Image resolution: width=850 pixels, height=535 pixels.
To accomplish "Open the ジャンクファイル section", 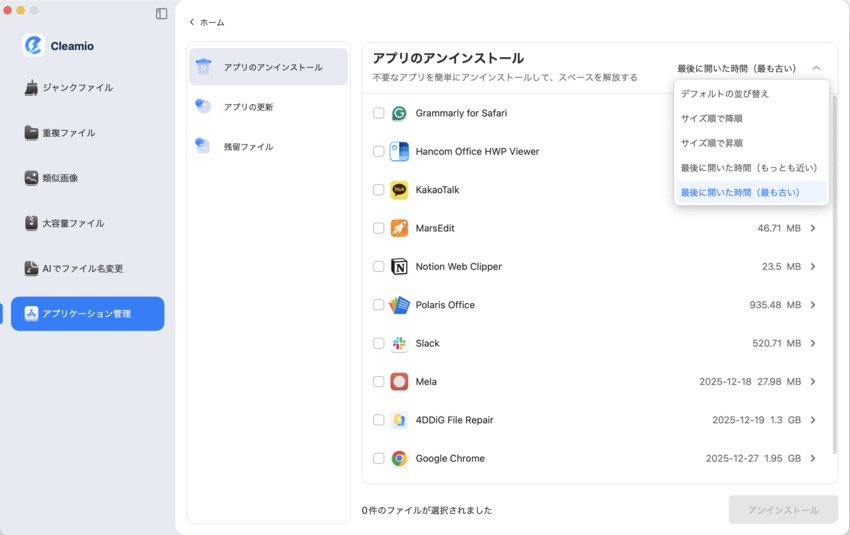I will coord(87,88).
